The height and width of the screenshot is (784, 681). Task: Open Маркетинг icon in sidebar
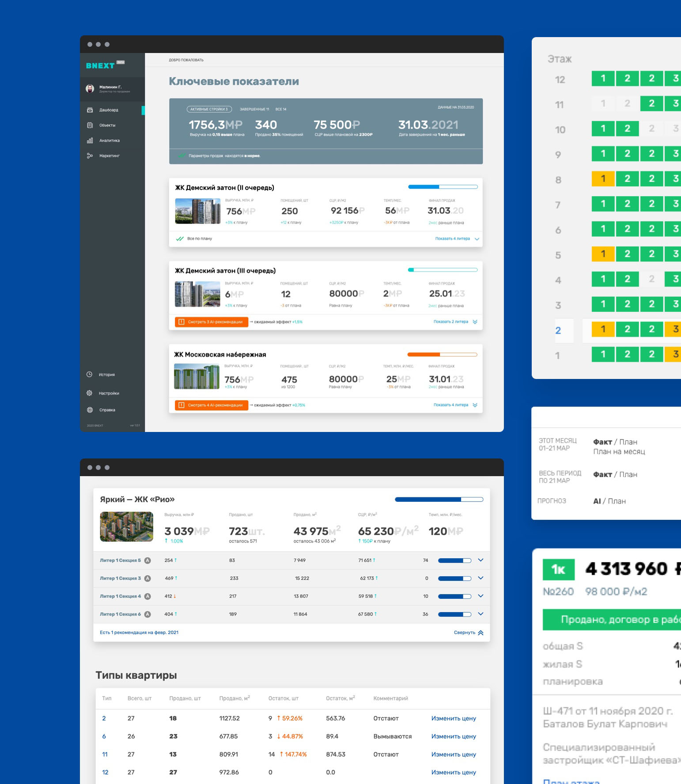[x=90, y=156]
